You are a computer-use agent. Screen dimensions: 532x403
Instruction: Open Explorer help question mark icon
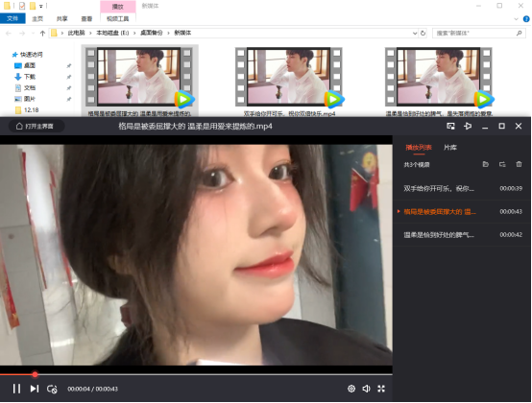click(527, 19)
